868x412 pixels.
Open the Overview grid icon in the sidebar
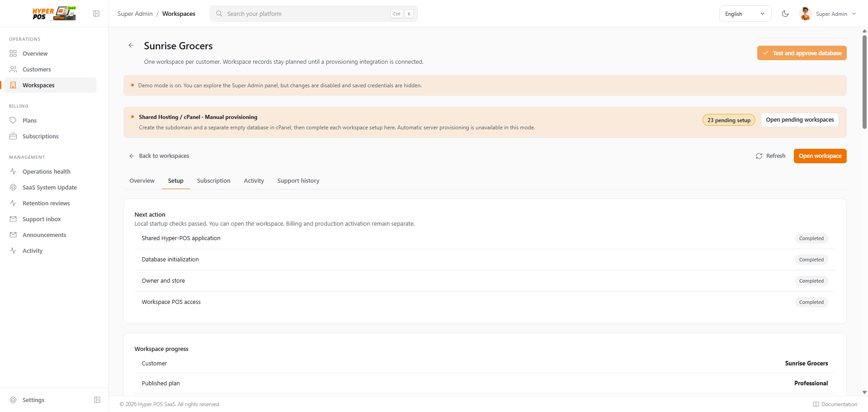pyautogui.click(x=13, y=53)
